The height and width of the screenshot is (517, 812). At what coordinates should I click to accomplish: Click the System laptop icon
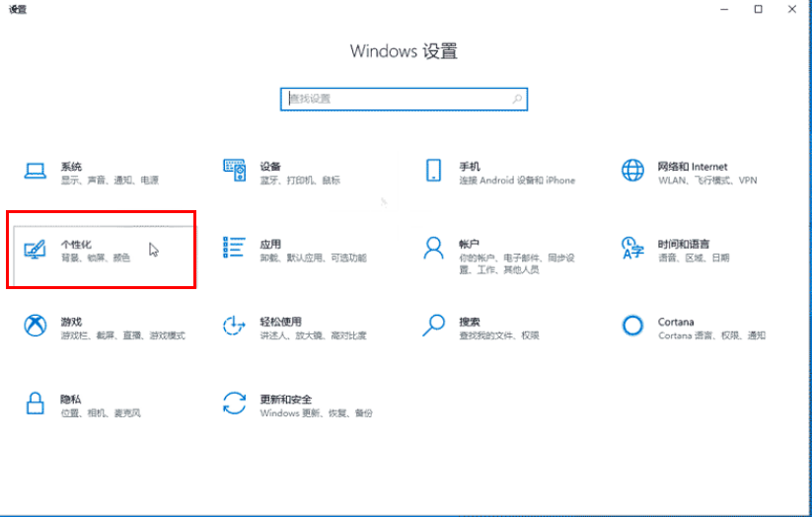pyautogui.click(x=36, y=171)
